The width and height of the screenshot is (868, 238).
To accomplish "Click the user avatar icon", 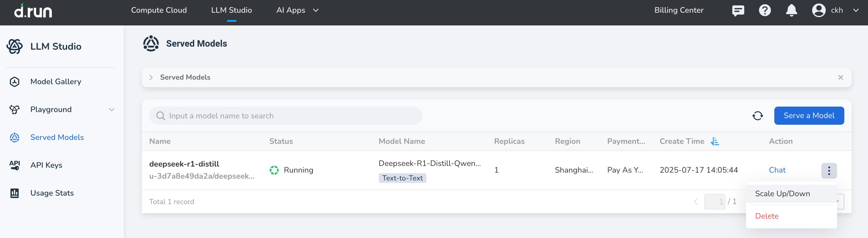I will (x=819, y=10).
